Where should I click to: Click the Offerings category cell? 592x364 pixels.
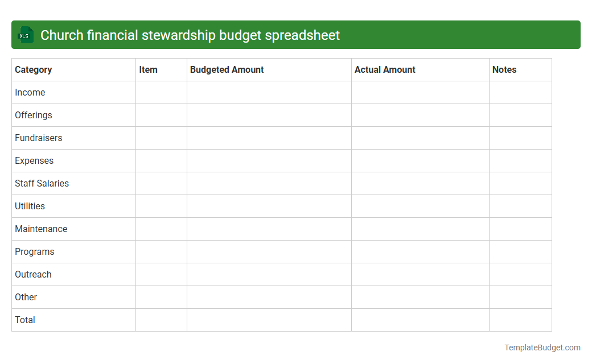[x=33, y=115]
